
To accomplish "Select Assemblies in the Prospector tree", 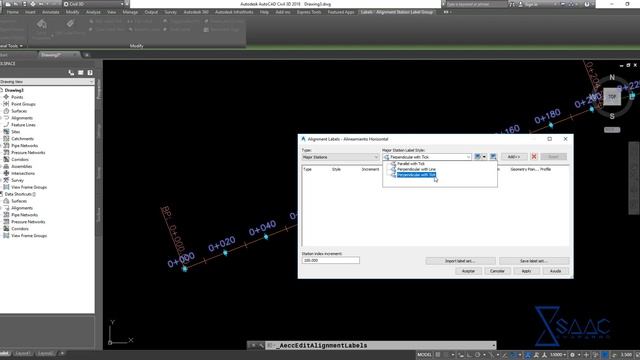I will pos(21,167).
